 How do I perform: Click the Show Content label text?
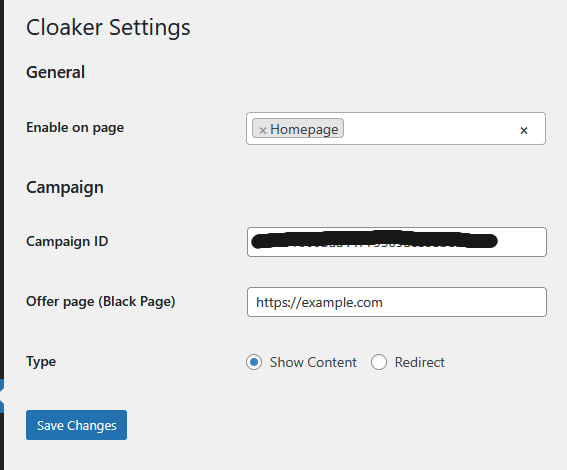pos(313,362)
